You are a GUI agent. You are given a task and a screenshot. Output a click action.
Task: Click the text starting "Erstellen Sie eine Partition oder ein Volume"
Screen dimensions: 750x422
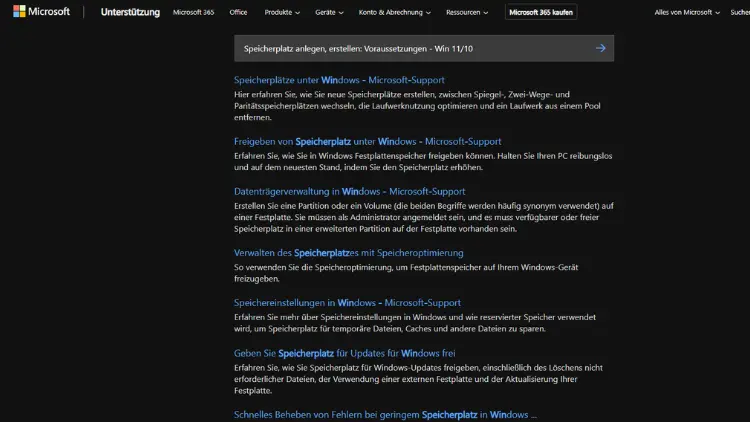[x=424, y=217]
